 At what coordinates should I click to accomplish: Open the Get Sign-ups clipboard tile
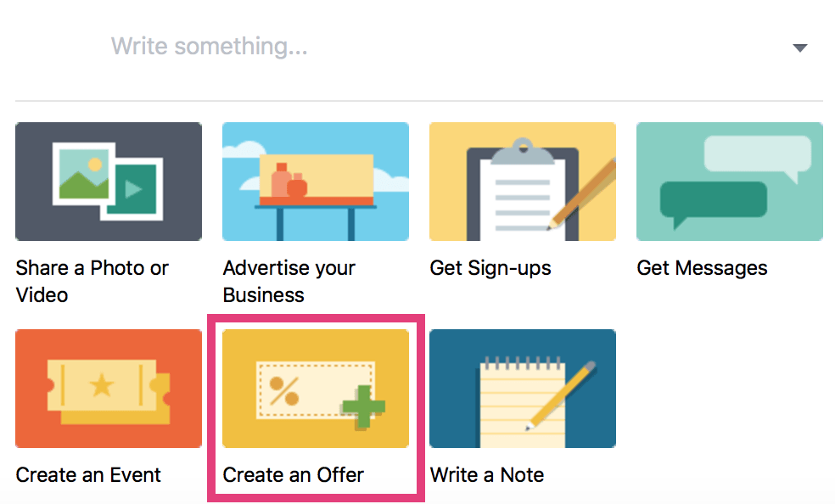[523, 182]
